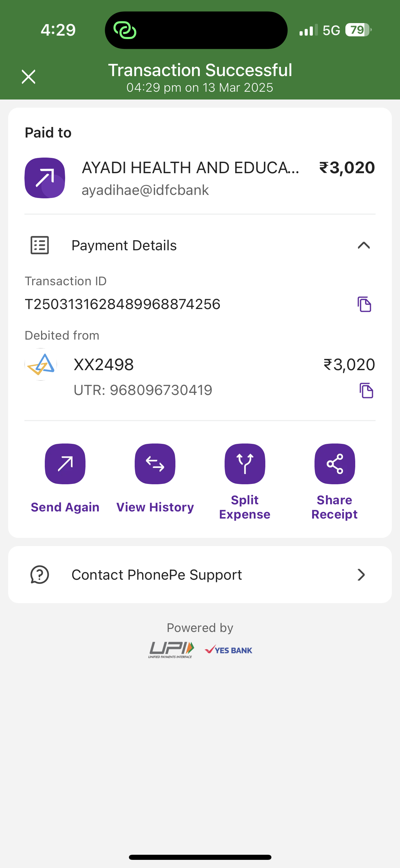This screenshot has width=400, height=868.
Task: Tap the XX2498 bank account logo
Action: pyautogui.click(x=41, y=364)
